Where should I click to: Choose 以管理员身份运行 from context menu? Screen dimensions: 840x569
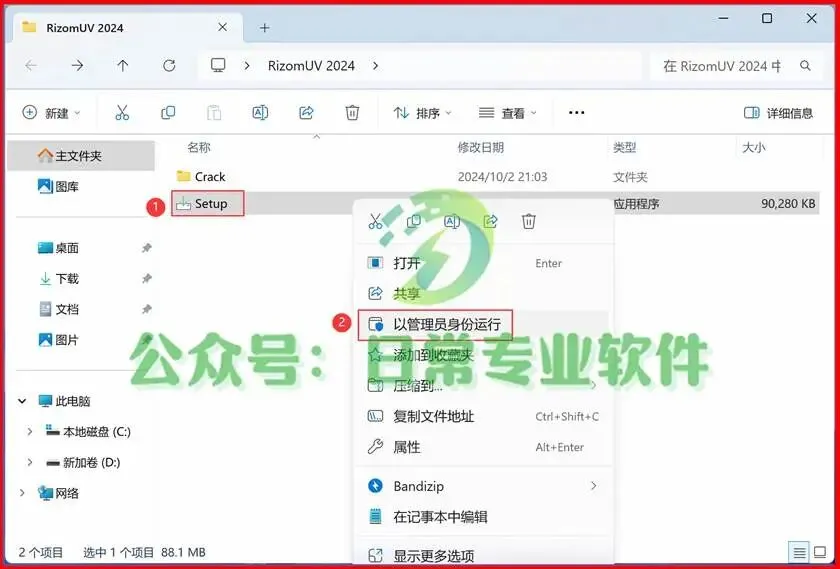(484, 324)
